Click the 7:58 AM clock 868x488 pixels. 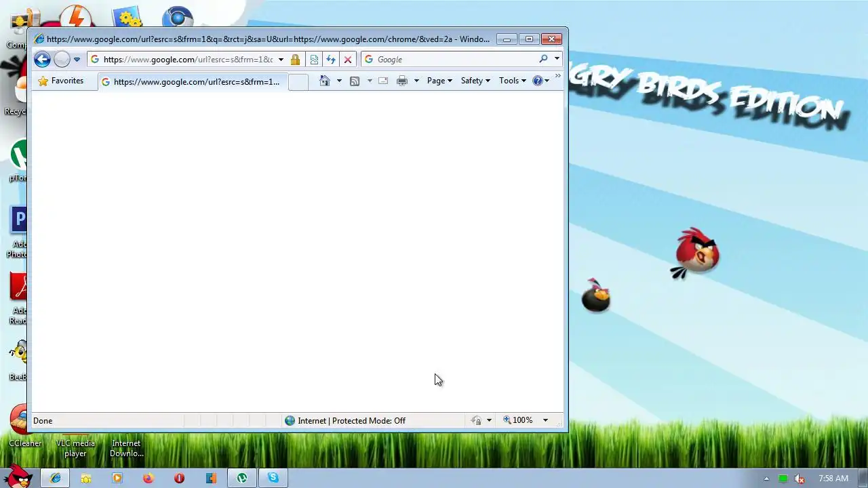[833, 479]
